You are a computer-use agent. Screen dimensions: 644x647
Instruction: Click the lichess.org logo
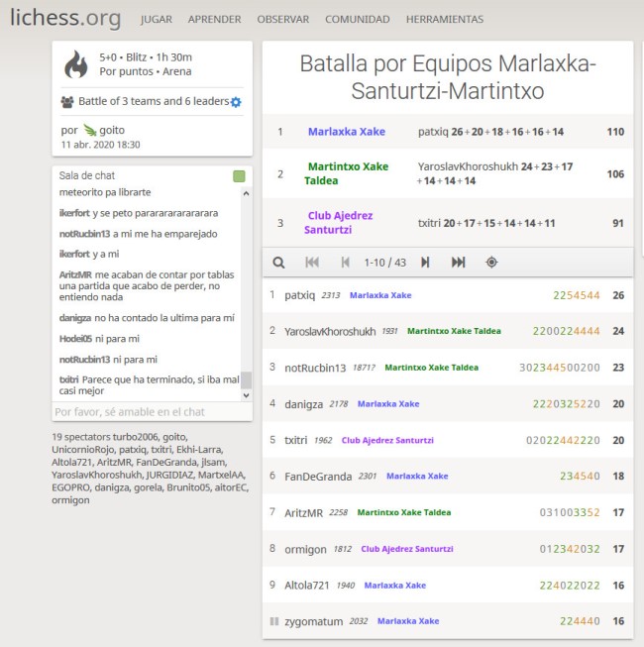click(x=65, y=18)
